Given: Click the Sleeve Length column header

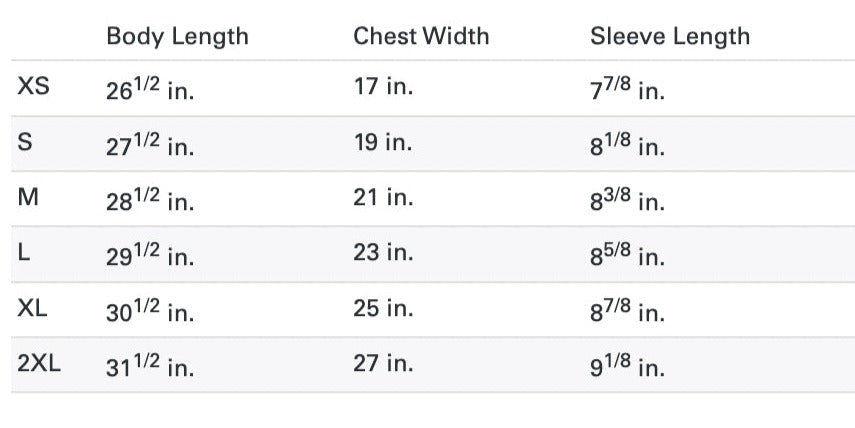Looking at the screenshot, I should pos(669,37).
